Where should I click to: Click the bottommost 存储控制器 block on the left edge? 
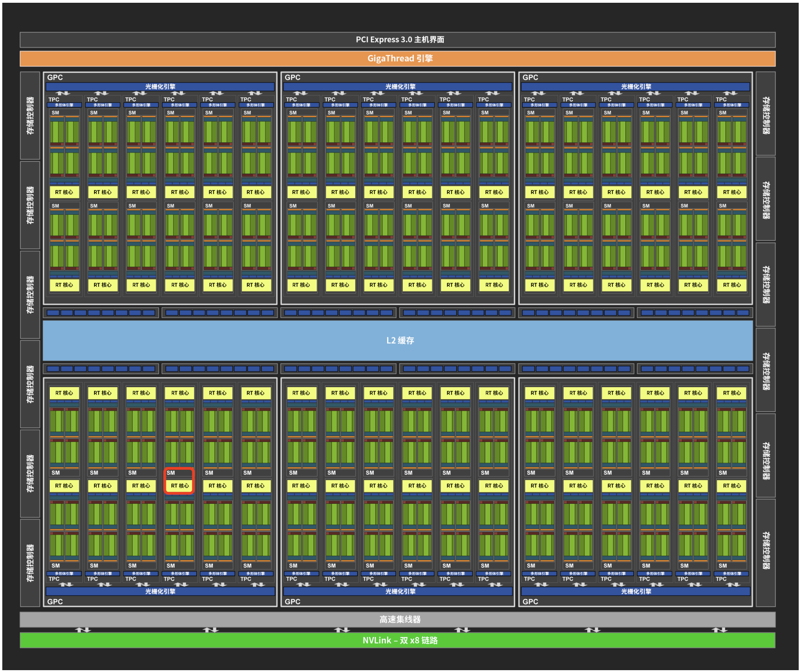30,563
